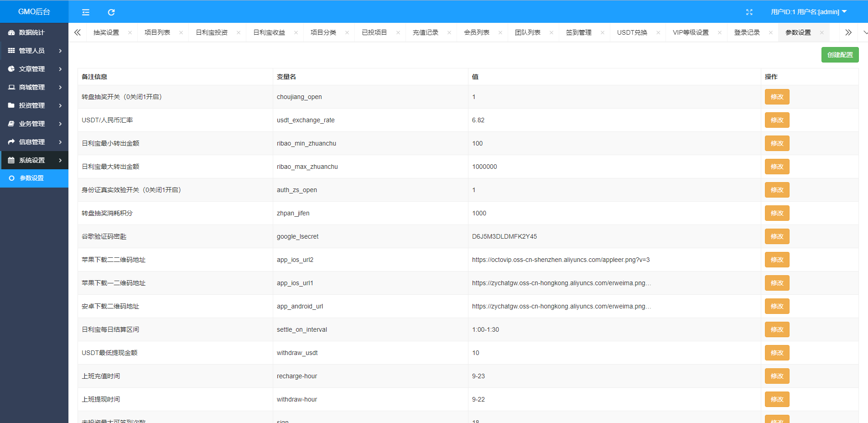Open 文章管理 via its clock icon
This screenshot has height=423, width=868.
[x=11, y=69]
